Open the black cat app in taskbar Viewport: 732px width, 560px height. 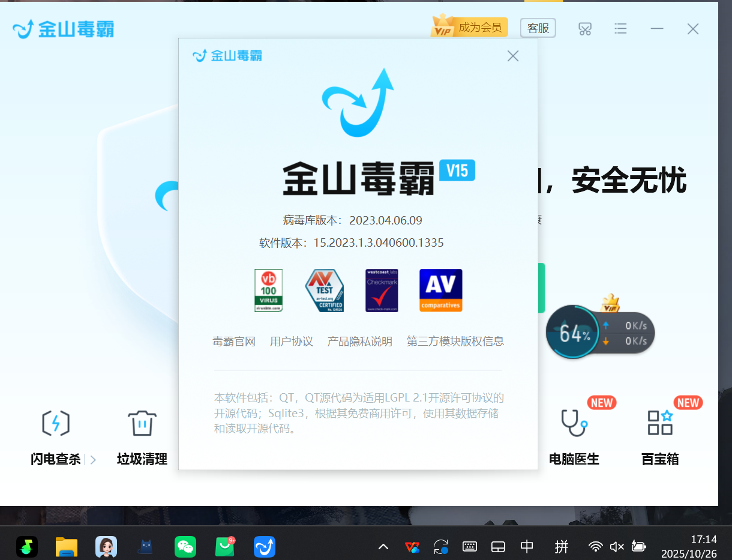[146, 546]
